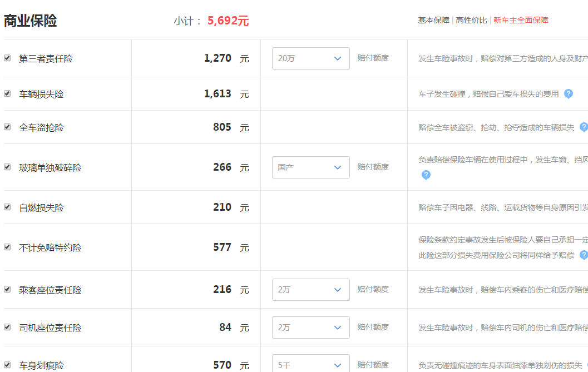
Task: Uncheck the 司机座位责任险 checkbox
Action: tap(7, 328)
